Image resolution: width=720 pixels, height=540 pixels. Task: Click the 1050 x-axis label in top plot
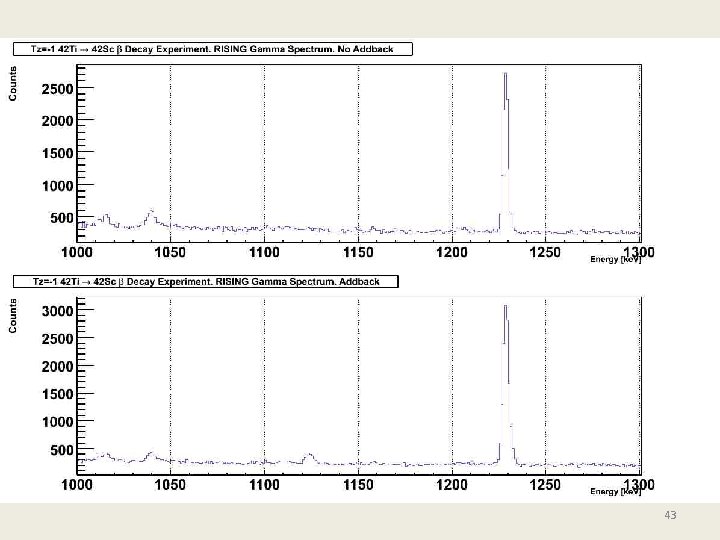(x=170, y=252)
